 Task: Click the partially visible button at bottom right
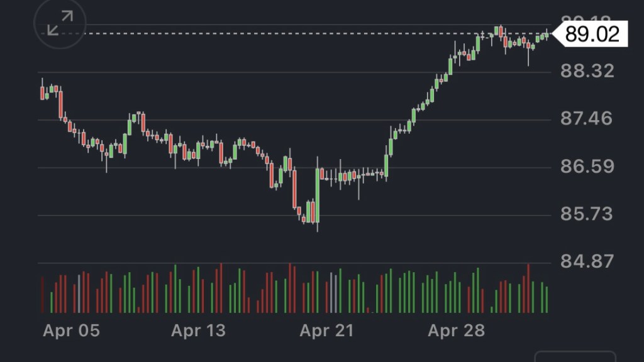tap(575, 356)
